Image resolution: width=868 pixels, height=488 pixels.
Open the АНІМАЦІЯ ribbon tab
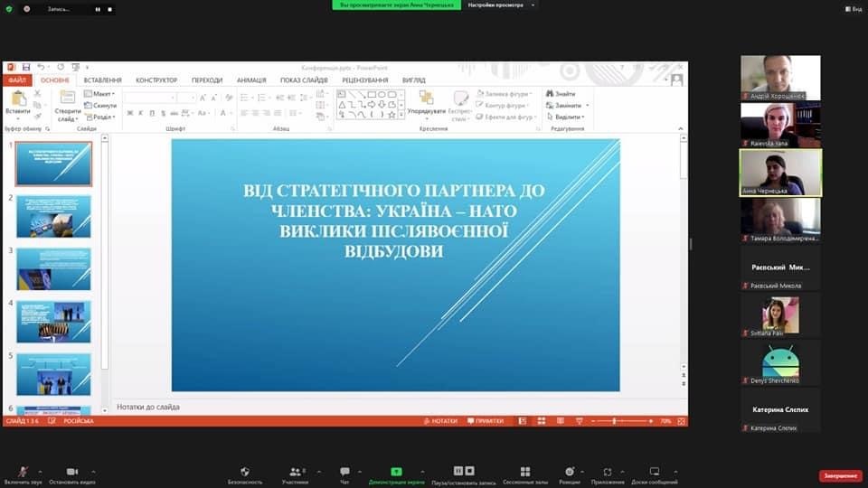click(x=251, y=80)
